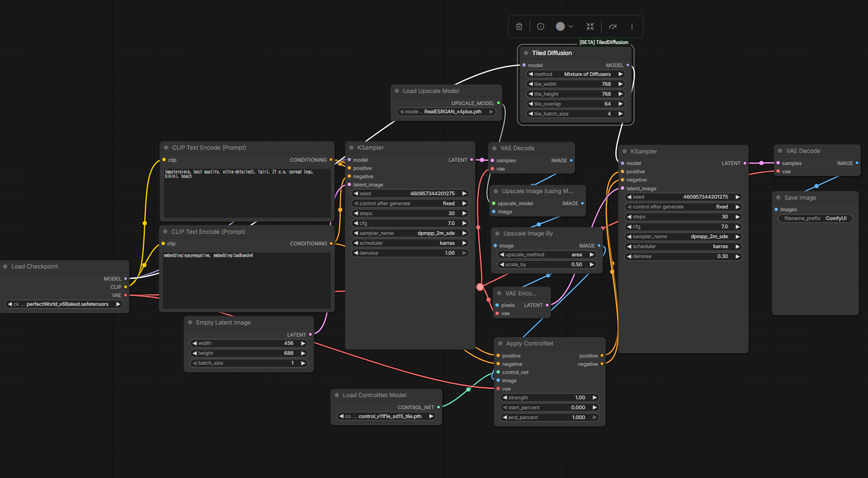The image size is (868, 478).
Task: Open checkpoint selector showing perfectWorld_v6Baked.safetensors
Action: (64, 304)
